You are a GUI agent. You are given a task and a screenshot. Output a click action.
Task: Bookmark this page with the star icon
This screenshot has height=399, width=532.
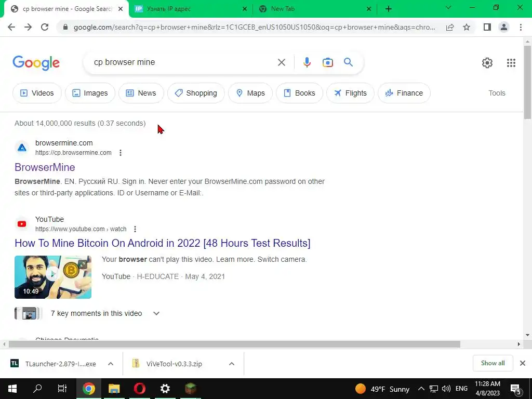pos(467,27)
